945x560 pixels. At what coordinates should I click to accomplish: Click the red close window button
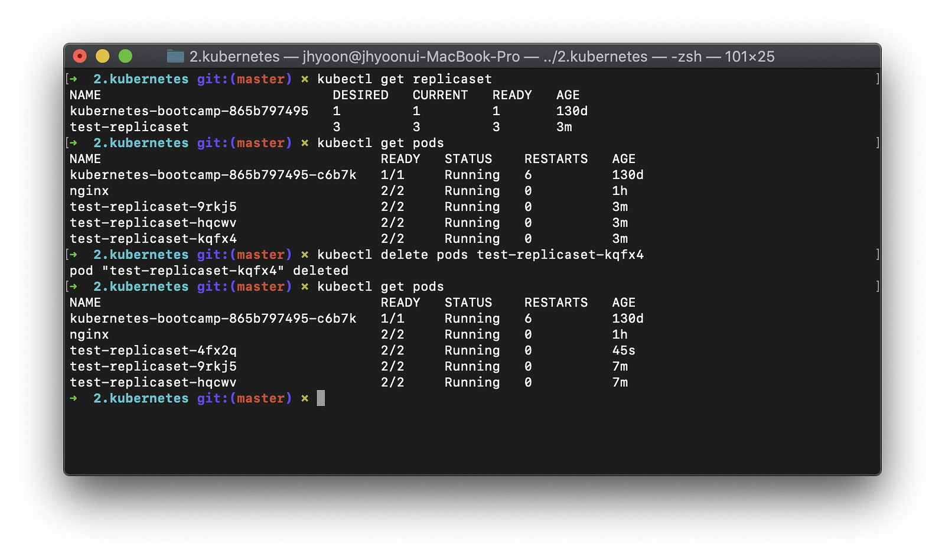point(80,56)
